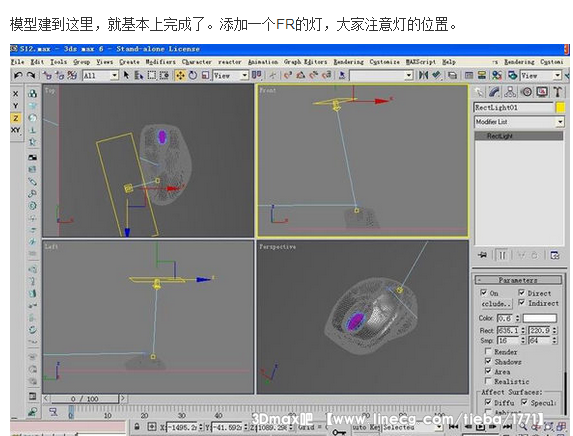The height and width of the screenshot is (436, 573).
Task: Enable the Render checkbox
Action: (x=488, y=351)
